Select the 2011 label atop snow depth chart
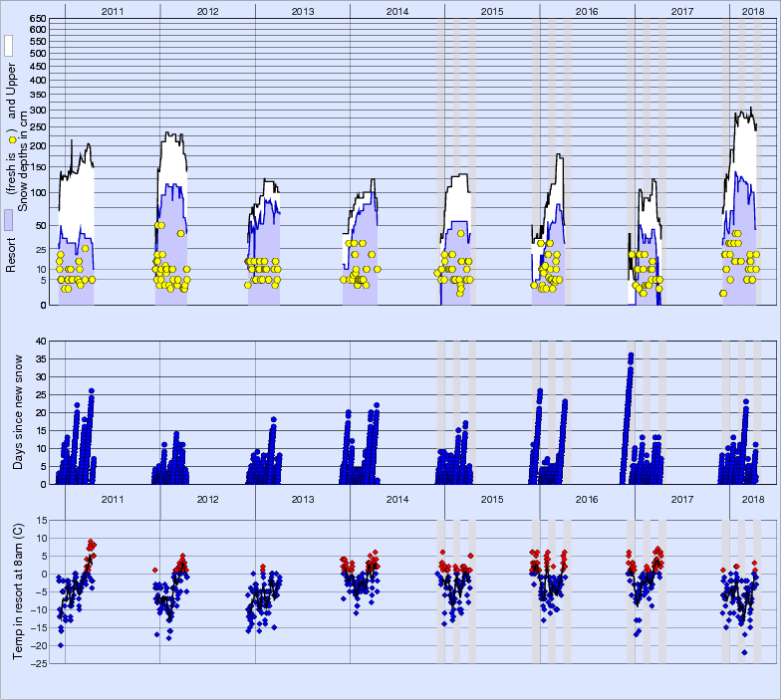Viewport: 781px width, 700px height. pyautogui.click(x=113, y=10)
